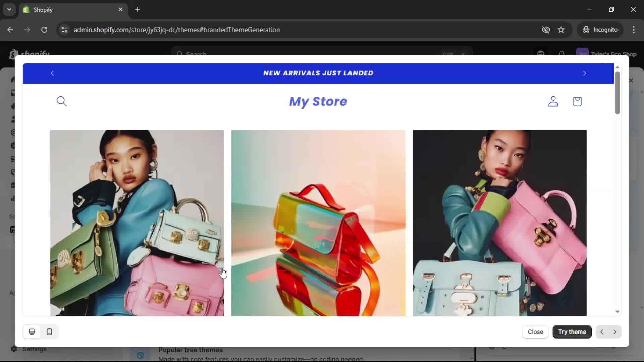Advance the NEW ARRIVALS banner with right arrow
Viewport: 644px width, 362px height.
(x=584, y=73)
